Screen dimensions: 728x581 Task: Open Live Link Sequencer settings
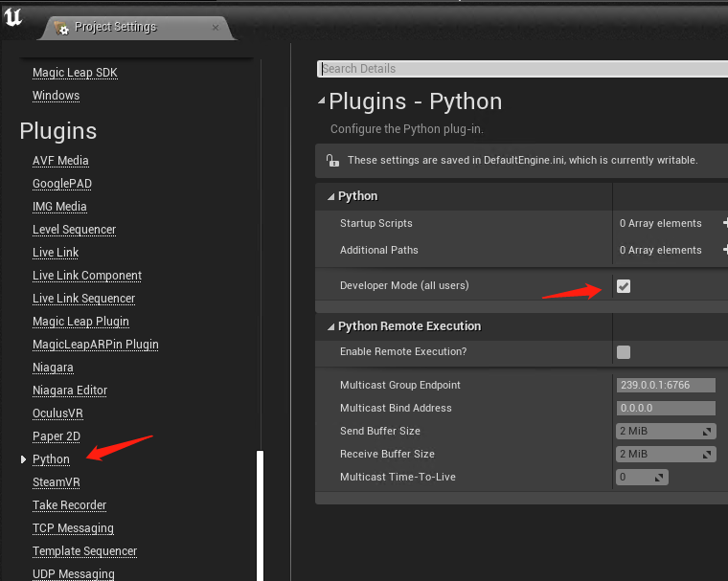(83, 299)
